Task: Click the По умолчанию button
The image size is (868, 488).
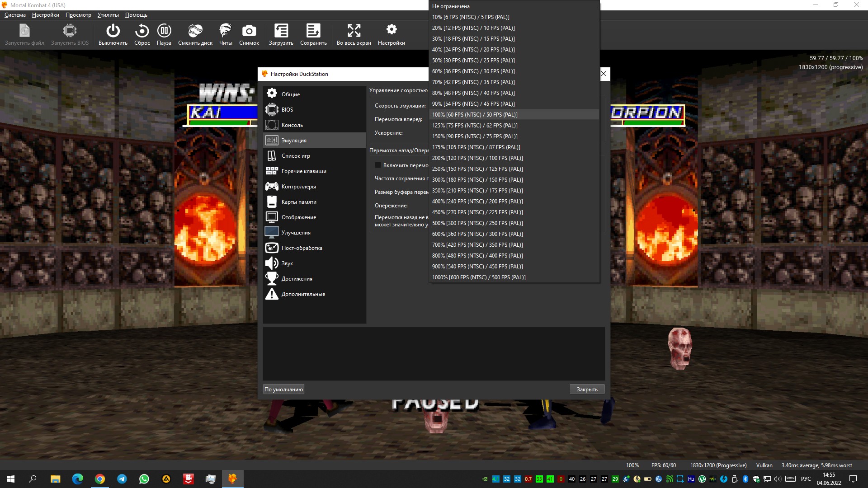Action: 283,389
